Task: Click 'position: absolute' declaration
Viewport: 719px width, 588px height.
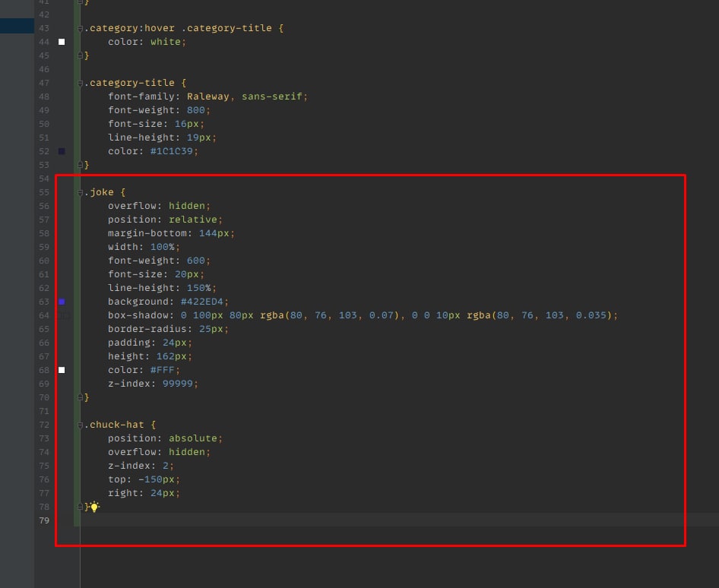Action: point(165,438)
